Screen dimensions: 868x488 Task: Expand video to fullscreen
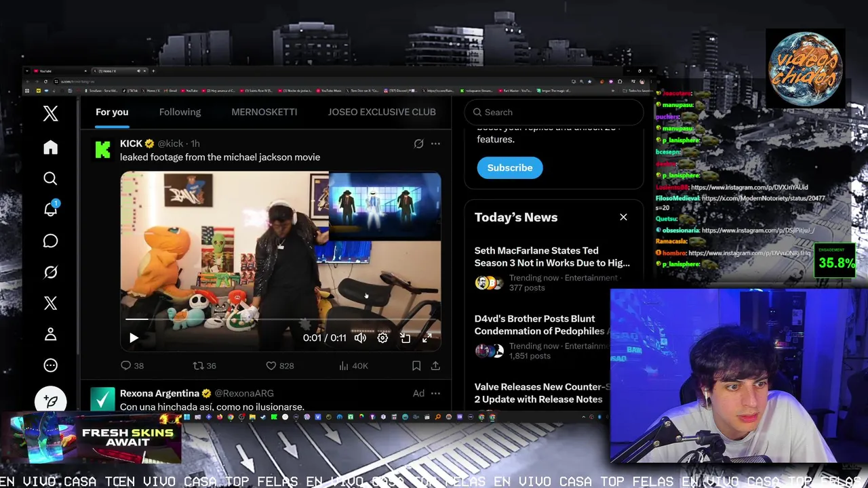tap(427, 338)
